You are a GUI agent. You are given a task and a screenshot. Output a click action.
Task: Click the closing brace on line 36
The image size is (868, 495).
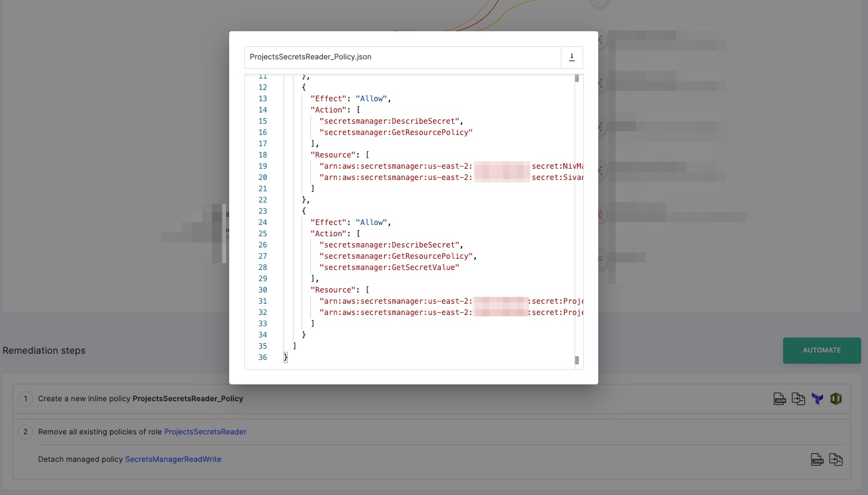point(286,357)
